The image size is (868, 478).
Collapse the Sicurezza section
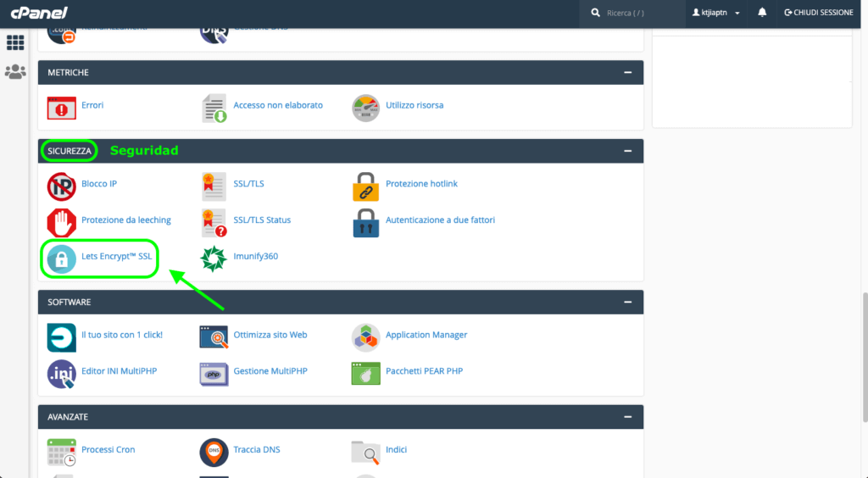[x=627, y=151]
